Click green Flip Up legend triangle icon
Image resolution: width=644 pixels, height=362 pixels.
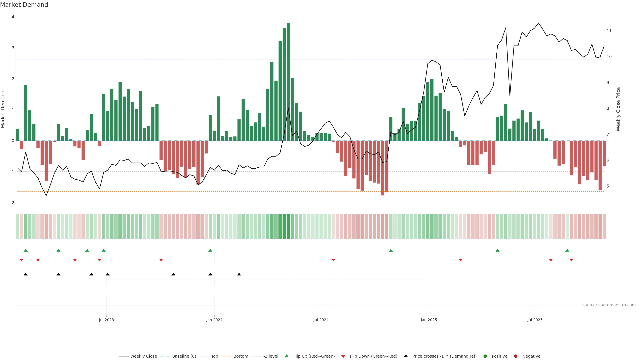(x=287, y=356)
